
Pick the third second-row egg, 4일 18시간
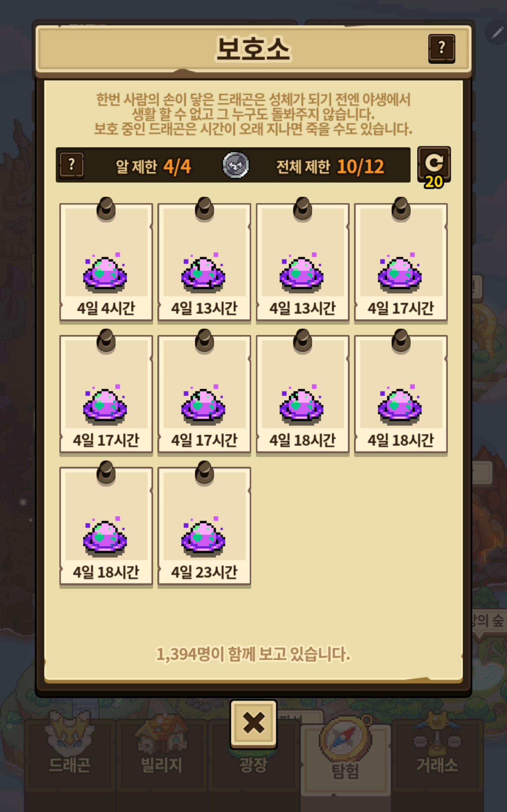(x=302, y=394)
